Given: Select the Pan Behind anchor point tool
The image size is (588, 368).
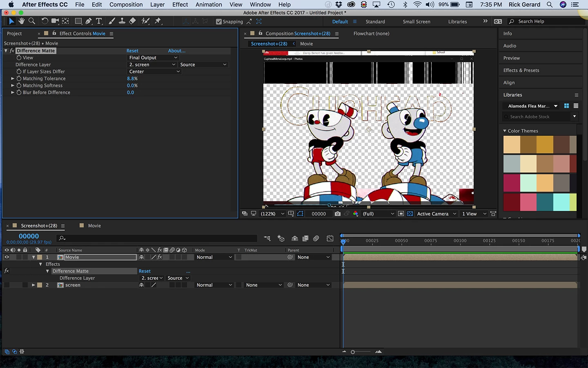Looking at the screenshot, I should pyautogui.click(x=65, y=21).
